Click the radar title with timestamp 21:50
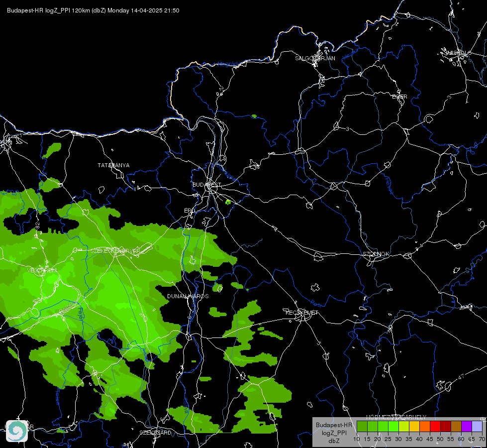 coord(93,10)
